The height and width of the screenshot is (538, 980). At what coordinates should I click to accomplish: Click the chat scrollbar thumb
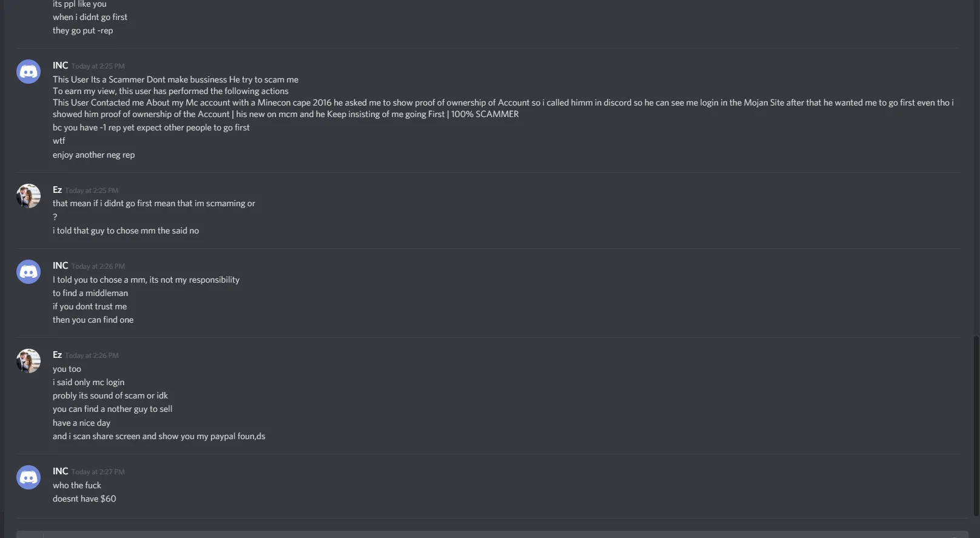pyautogui.click(x=976, y=425)
